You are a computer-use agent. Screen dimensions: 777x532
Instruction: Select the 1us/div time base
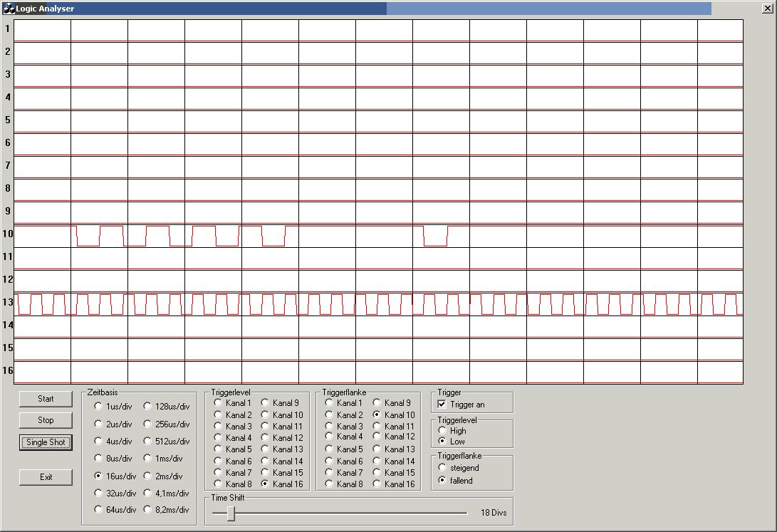98,407
